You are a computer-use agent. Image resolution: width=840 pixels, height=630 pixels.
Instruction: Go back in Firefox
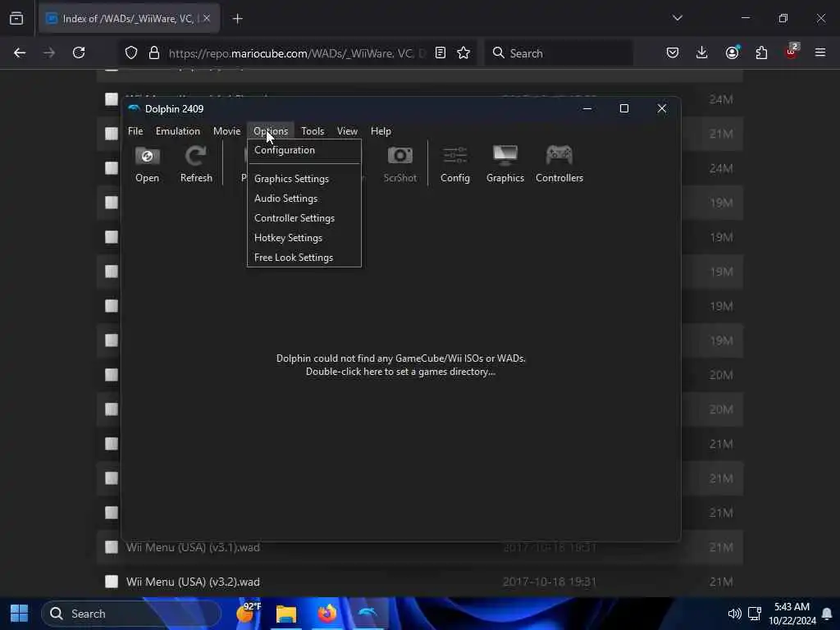point(20,52)
